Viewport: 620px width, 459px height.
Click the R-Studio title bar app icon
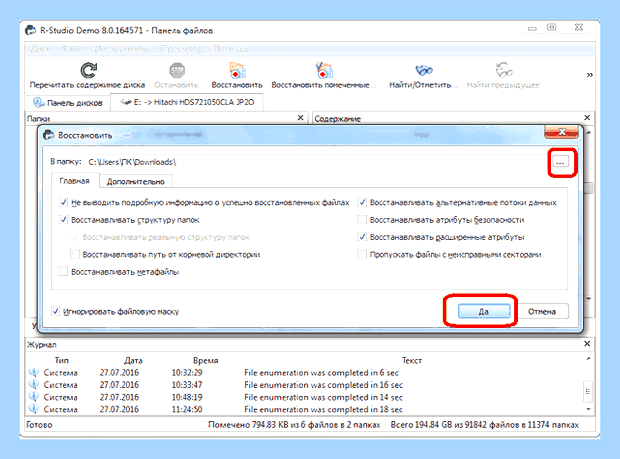30,30
